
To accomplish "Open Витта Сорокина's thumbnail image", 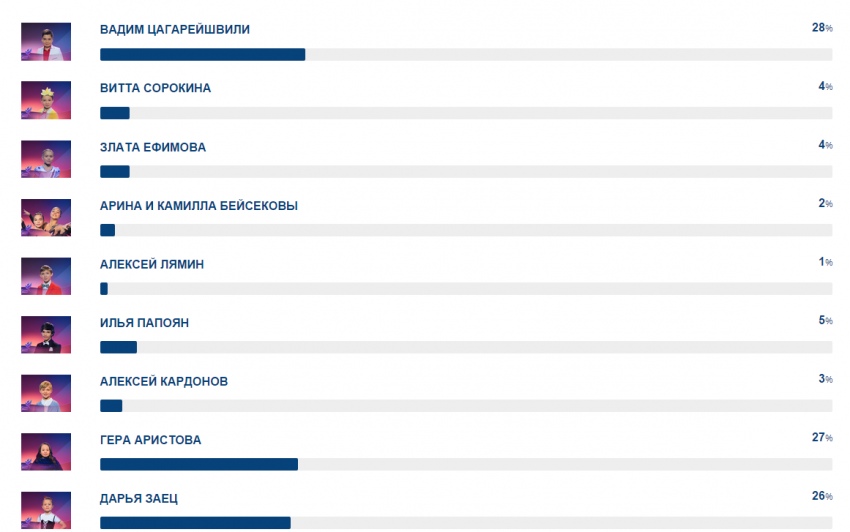I will pyautogui.click(x=46, y=100).
